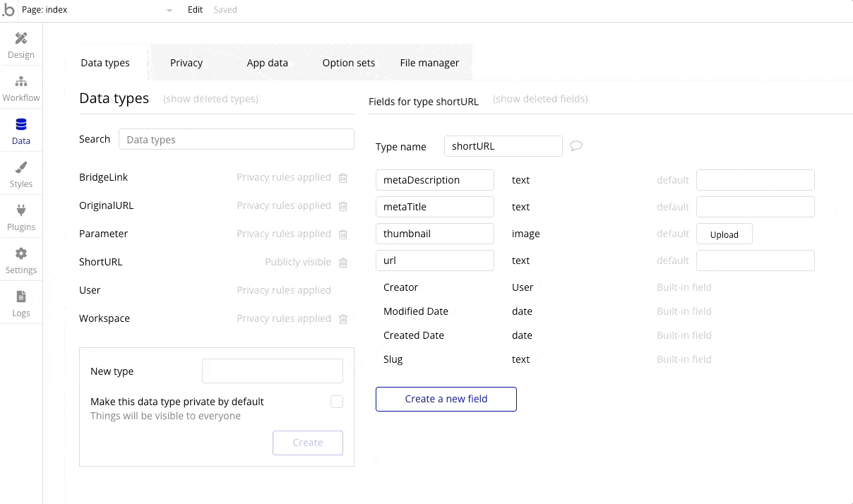Switch to the Option sets tab
The width and height of the screenshot is (853, 504).
348,63
